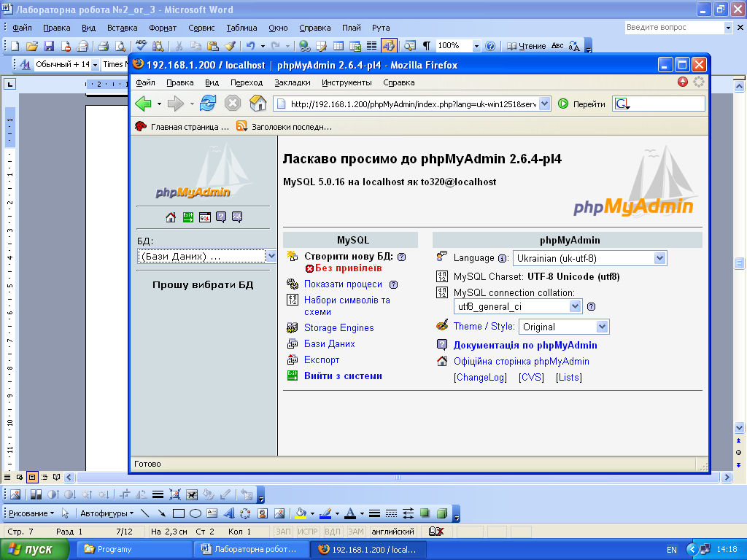The height and width of the screenshot is (560, 747).
Task: Open the Storage Engines link
Action: pyautogui.click(x=338, y=327)
